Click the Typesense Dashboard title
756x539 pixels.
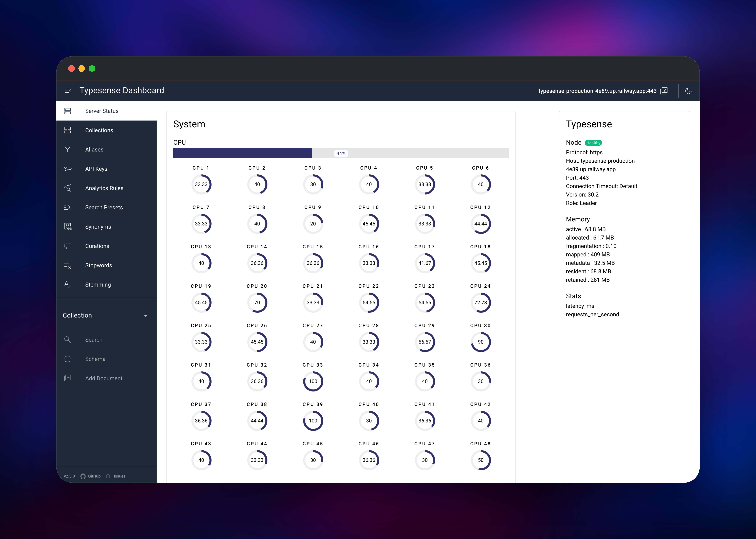[x=122, y=90]
